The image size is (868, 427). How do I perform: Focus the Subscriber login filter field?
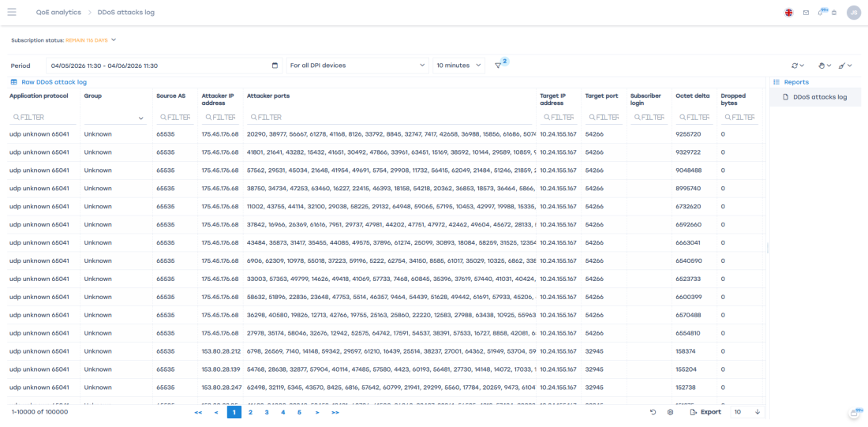pyautogui.click(x=649, y=118)
